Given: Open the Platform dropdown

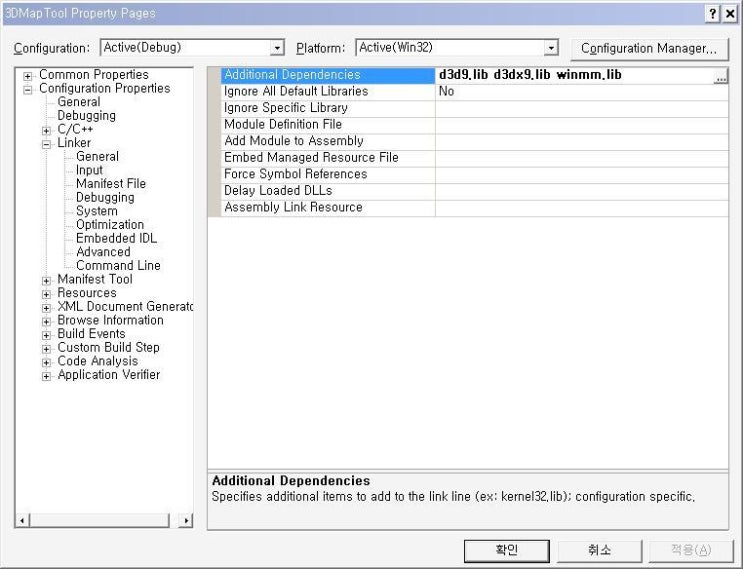Looking at the screenshot, I should pos(551,48).
